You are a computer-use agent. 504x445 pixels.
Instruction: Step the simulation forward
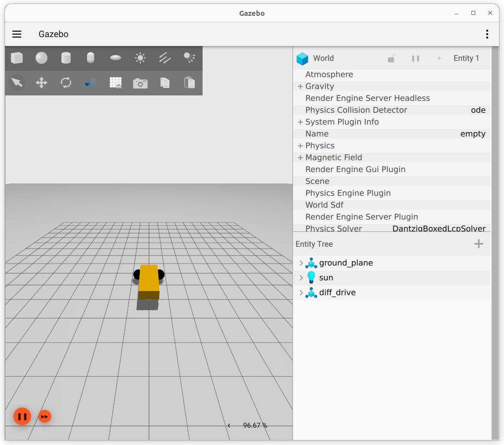pos(44,416)
